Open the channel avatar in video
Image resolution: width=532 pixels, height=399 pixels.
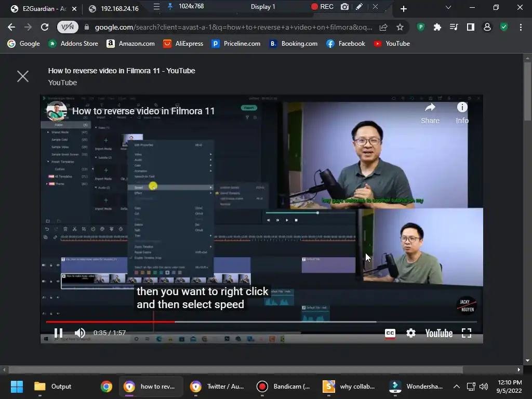click(56, 111)
